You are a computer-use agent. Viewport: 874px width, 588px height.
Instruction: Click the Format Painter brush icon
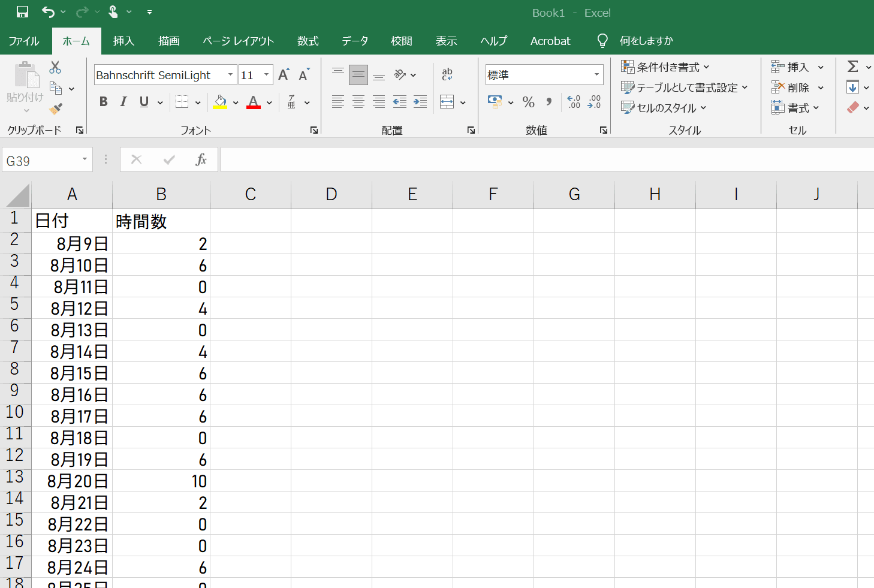[x=56, y=108]
